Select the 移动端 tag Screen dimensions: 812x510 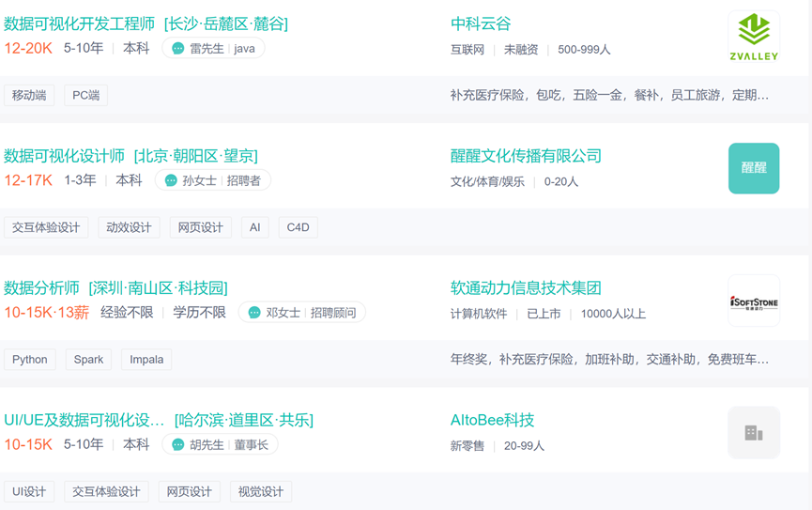coord(29,96)
